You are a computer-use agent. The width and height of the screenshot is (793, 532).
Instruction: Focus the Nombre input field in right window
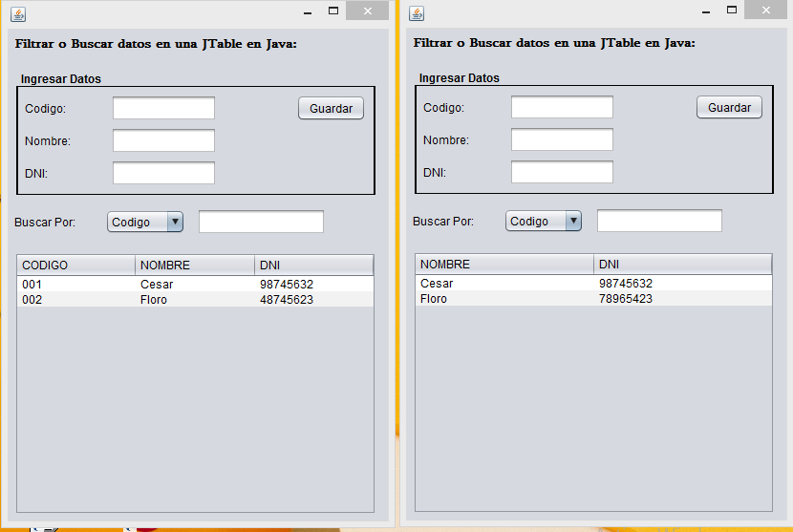point(563,139)
